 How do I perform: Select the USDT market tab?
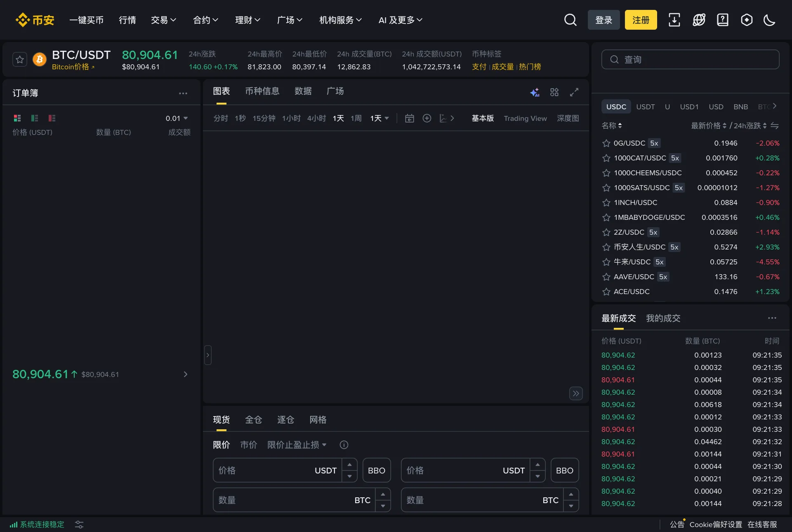point(646,107)
